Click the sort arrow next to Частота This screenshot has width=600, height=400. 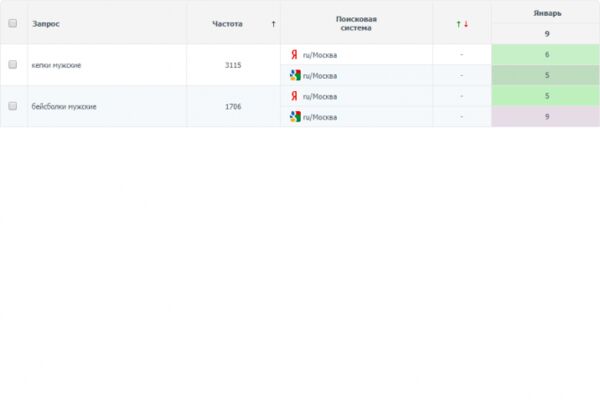coord(273,24)
